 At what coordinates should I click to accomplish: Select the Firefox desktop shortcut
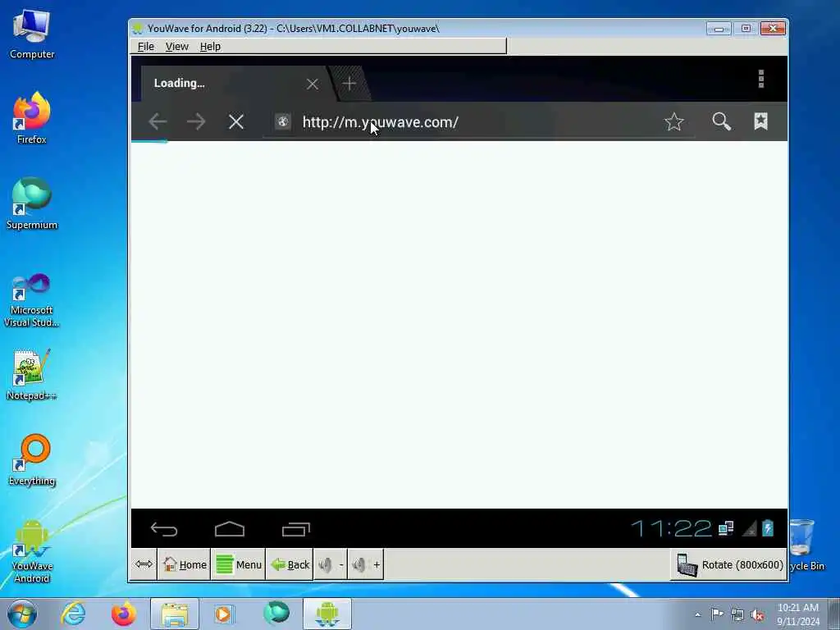click(32, 118)
